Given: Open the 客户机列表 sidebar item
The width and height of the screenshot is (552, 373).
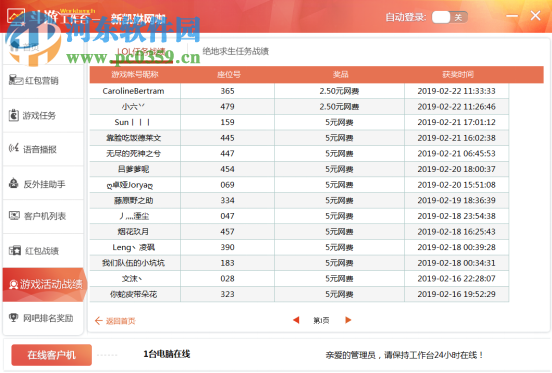Looking at the screenshot, I should click(x=43, y=216).
